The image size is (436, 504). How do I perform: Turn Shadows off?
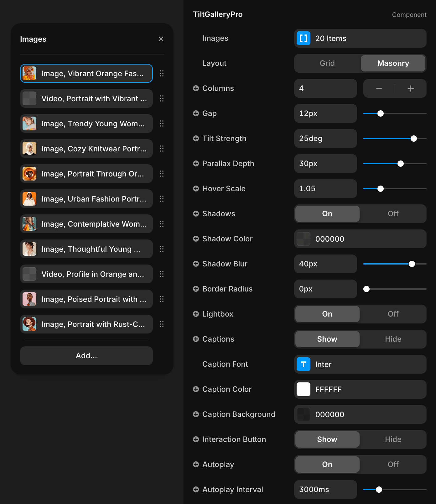(393, 214)
